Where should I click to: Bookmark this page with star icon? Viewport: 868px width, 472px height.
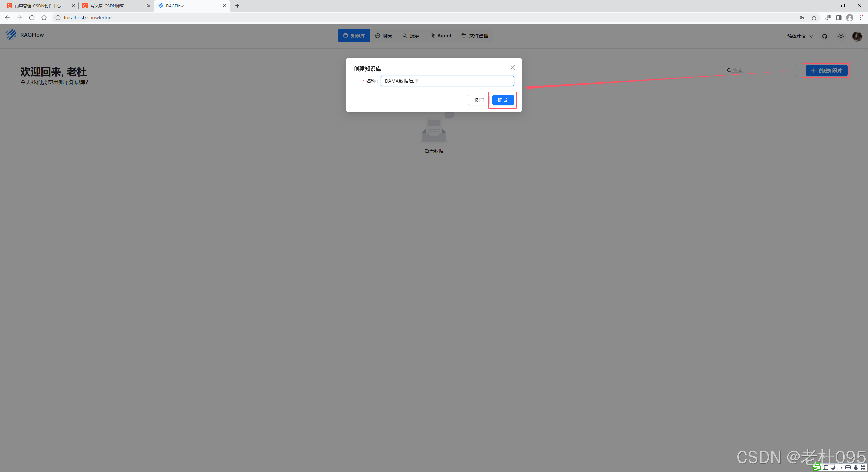click(814, 18)
